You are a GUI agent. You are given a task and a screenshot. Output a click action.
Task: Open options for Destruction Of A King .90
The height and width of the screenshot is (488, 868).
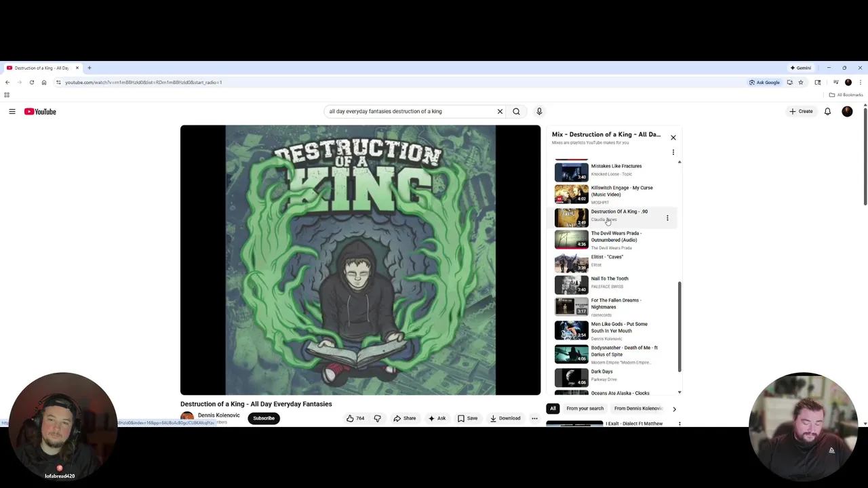click(667, 218)
